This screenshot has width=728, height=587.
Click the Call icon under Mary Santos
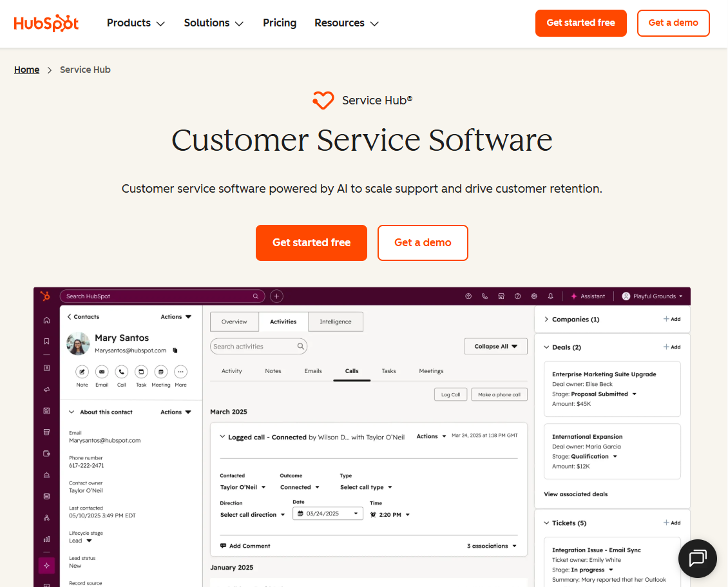[122, 372]
